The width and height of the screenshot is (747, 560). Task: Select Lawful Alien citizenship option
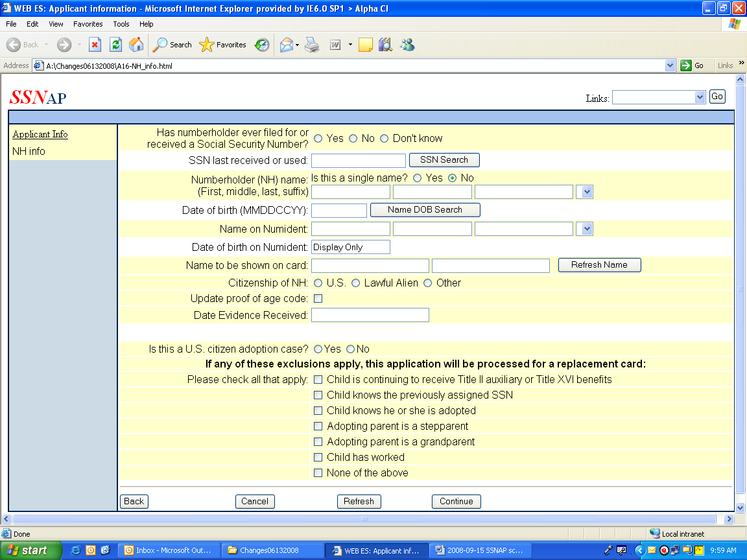tap(356, 283)
